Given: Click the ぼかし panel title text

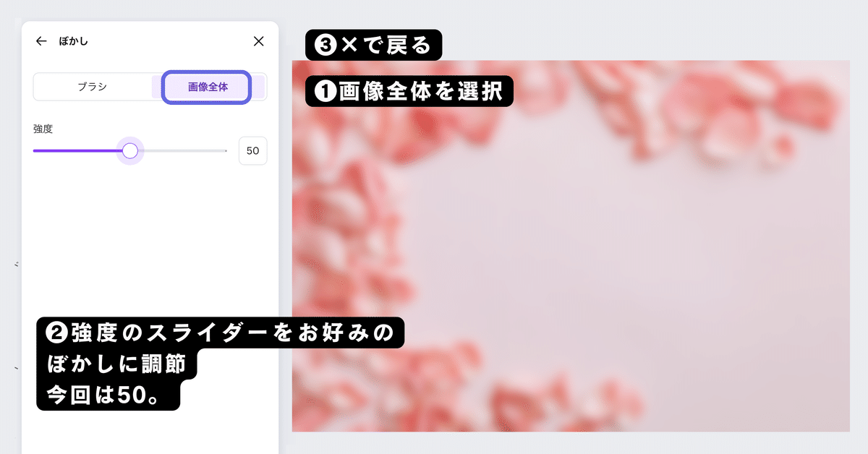Looking at the screenshot, I should click(74, 41).
